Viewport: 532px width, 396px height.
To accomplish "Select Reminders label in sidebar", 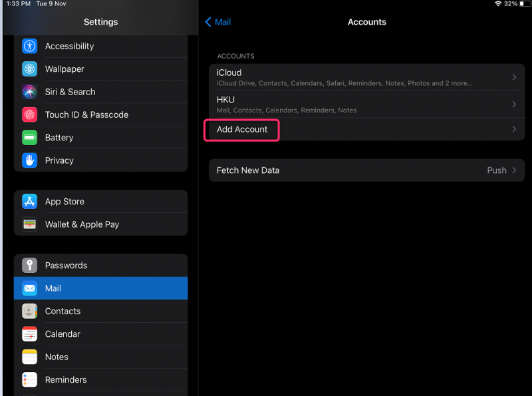I will [66, 380].
